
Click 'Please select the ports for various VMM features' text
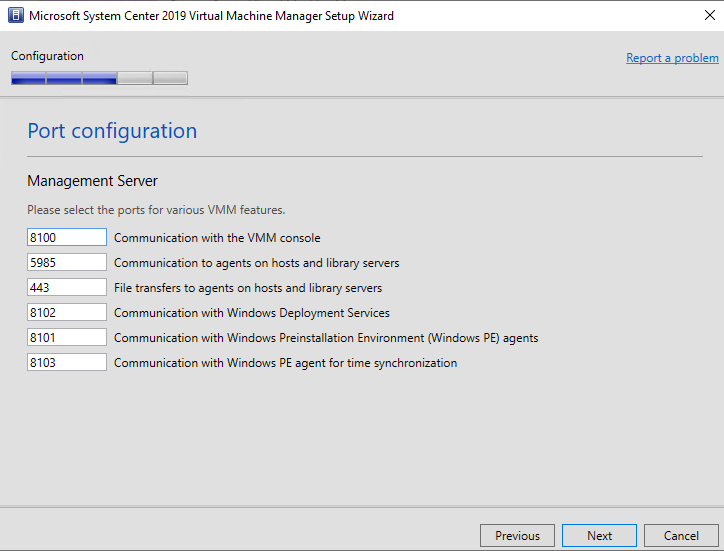[x=156, y=210]
